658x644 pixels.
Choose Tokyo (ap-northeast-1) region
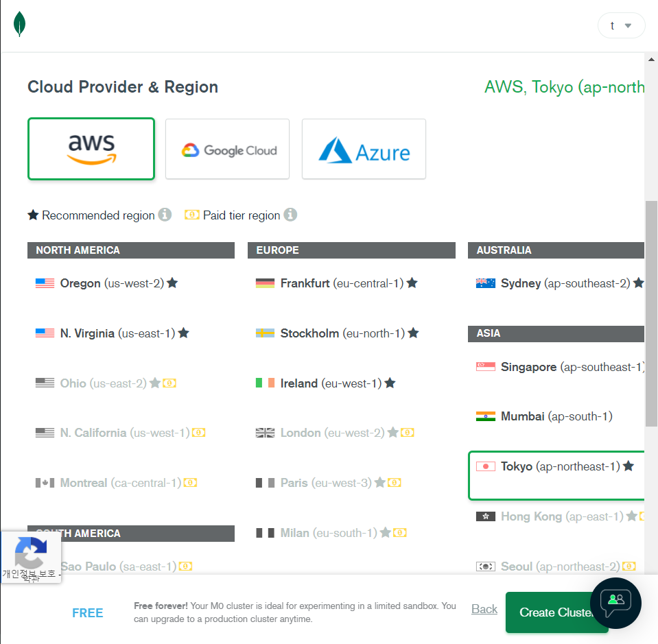[x=556, y=475]
